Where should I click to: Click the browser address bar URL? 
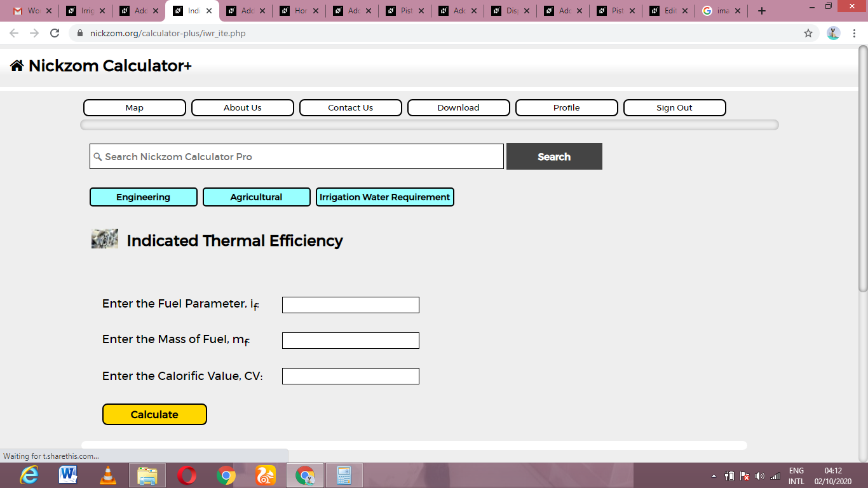[168, 33]
